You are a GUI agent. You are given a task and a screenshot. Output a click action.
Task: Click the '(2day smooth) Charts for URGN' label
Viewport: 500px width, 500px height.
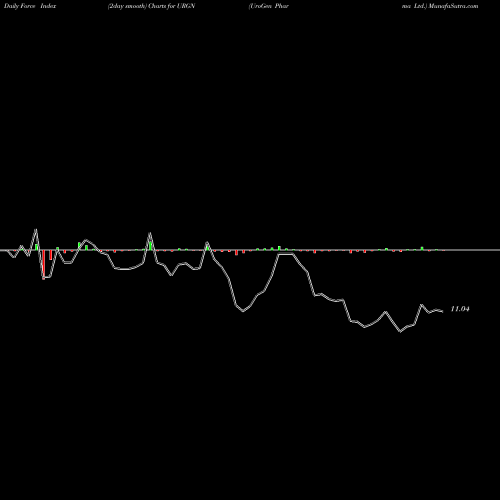click(x=151, y=6)
